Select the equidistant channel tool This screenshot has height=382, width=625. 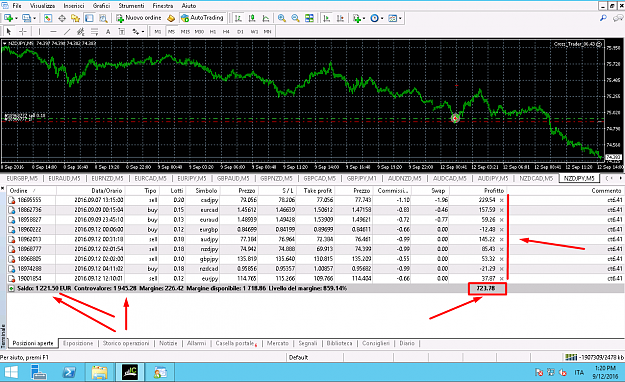(81, 32)
